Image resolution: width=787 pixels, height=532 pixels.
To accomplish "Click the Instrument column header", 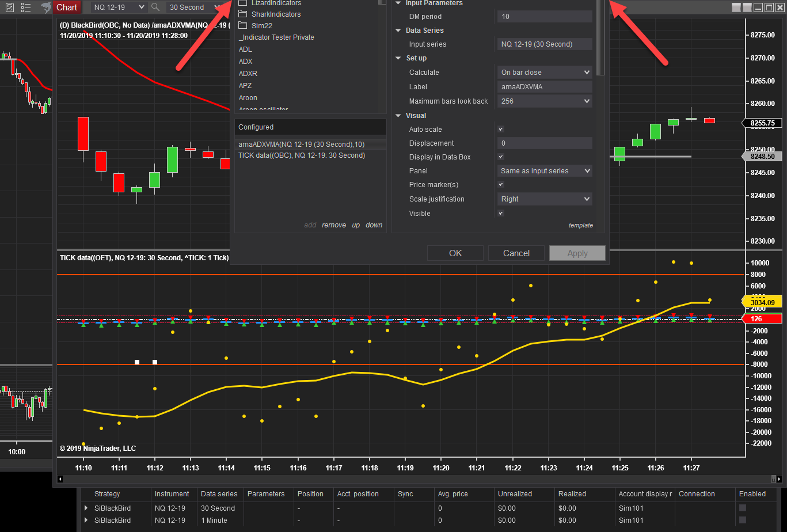I will click(172, 494).
